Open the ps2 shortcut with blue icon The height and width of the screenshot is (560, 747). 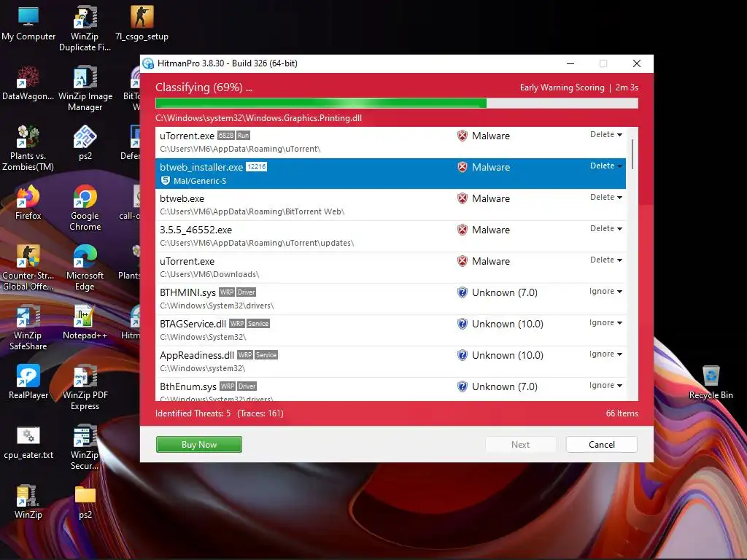click(x=85, y=143)
